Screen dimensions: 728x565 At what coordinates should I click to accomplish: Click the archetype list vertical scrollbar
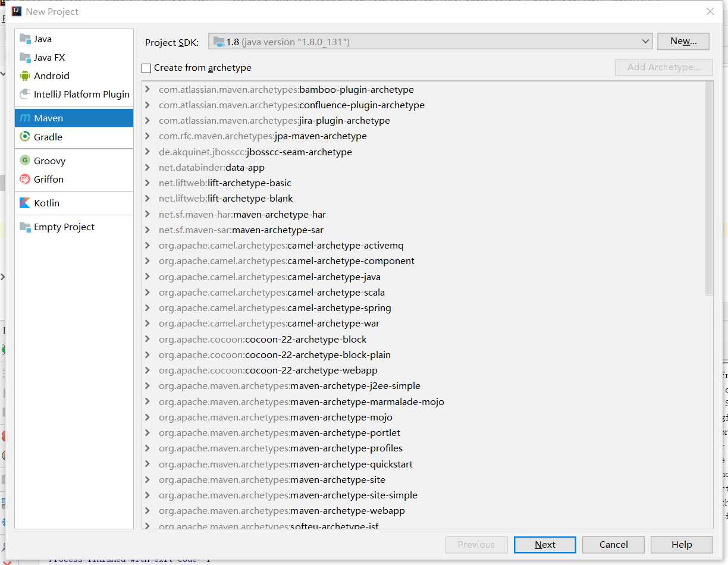pyautogui.click(x=708, y=188)
